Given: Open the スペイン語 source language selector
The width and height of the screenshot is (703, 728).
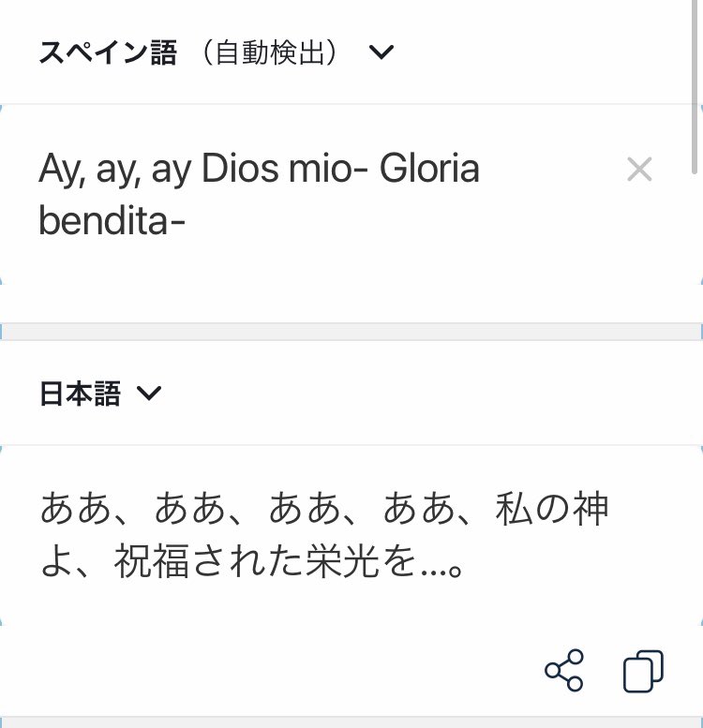Looking at the screenshot, I should pos(107,52).
